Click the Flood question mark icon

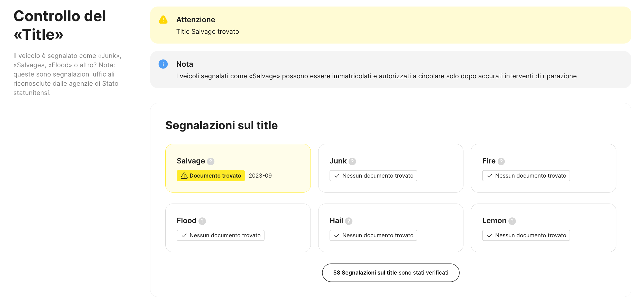pos(202,221)
